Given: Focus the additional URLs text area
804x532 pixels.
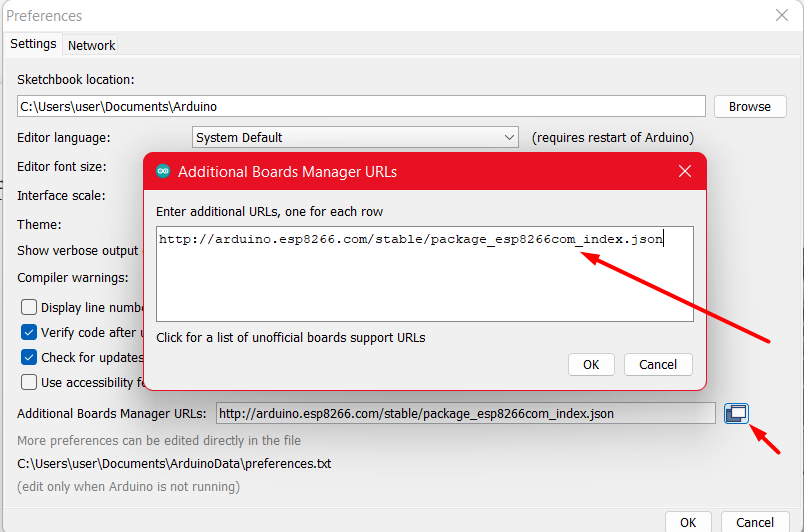Looking at the screenshot, I should click(x=425, y=274).
